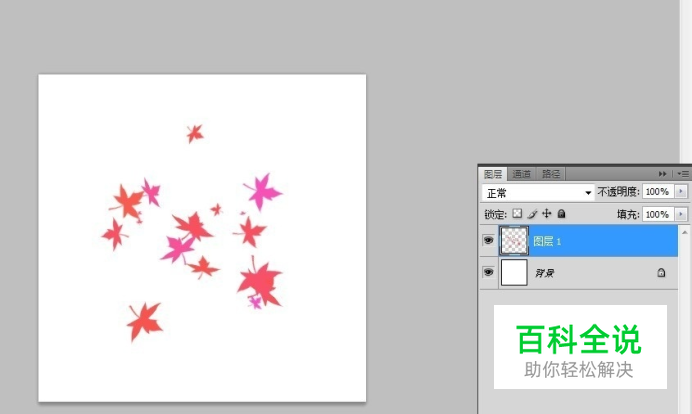Open the 不透明度 slider arrow
Image resolution: width=692 pixels, height=414 pixels.
tap(681, 192)
